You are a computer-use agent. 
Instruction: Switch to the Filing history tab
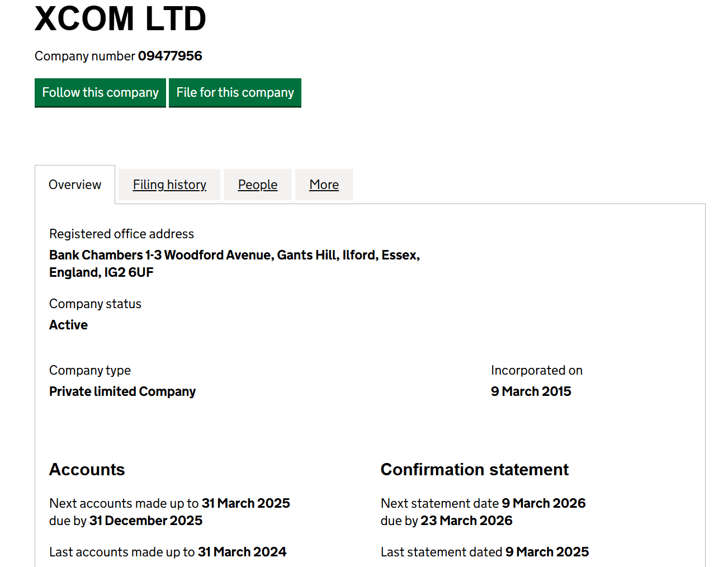pyautogui.click(x=169, y=185)
